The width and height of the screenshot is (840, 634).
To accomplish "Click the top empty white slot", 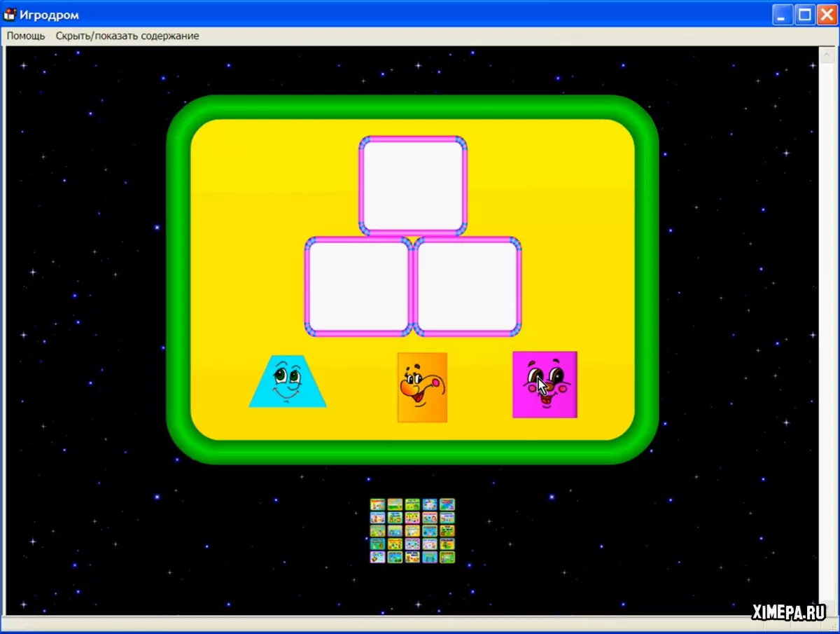I will point(413,186).
